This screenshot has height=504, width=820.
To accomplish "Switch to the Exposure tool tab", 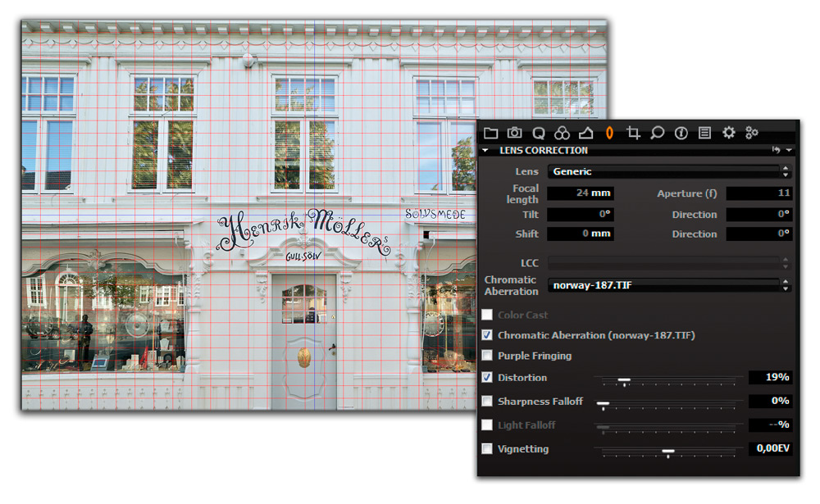I will [x=585, y=134].
